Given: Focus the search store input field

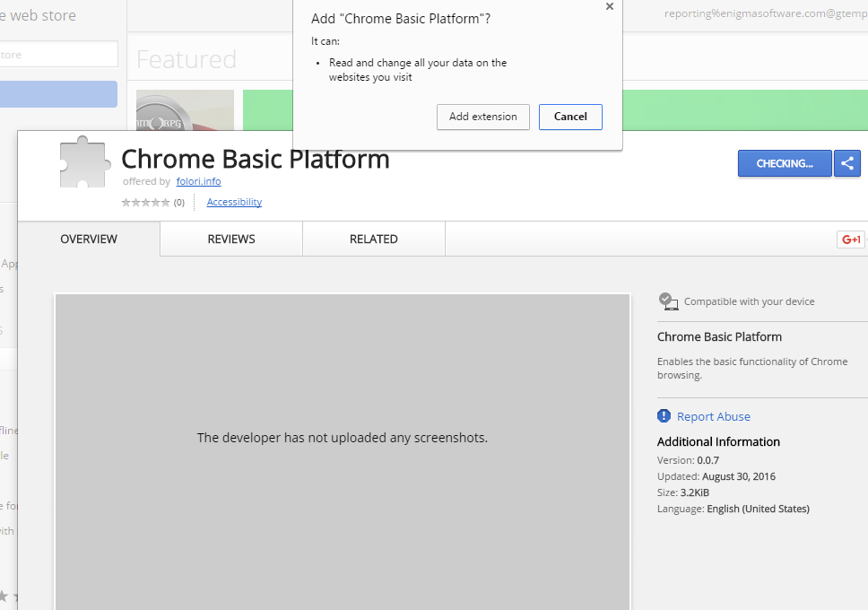Looking at the screenshot, I should (58, 55).
